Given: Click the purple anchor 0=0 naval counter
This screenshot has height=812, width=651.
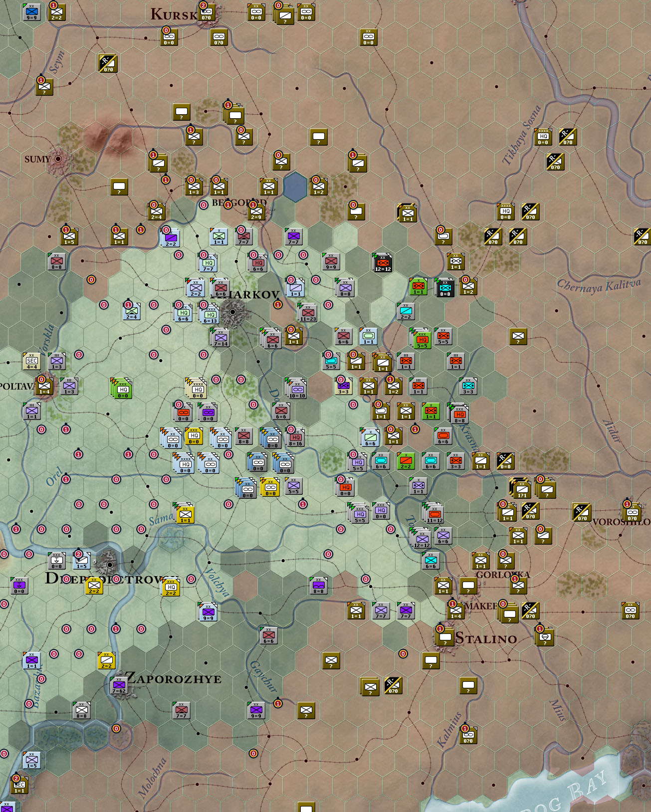Looking at the screenshot, I should tap(19, 585).
